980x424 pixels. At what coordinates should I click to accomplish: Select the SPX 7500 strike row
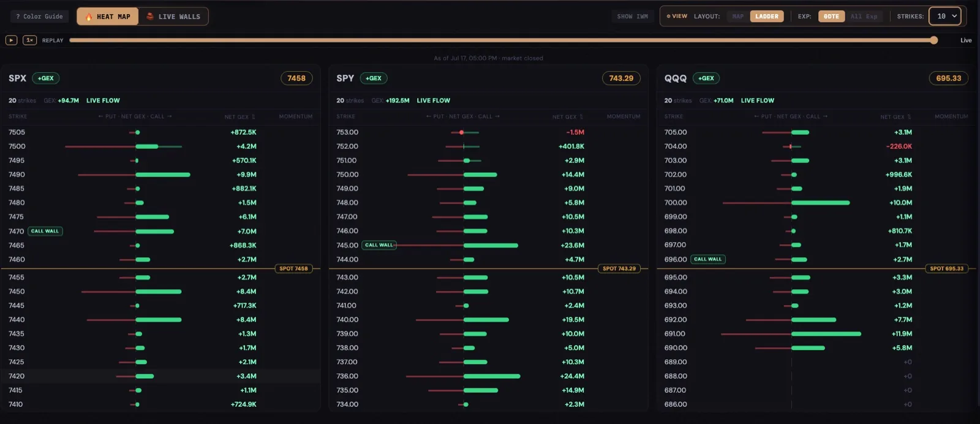click(160, 146)
